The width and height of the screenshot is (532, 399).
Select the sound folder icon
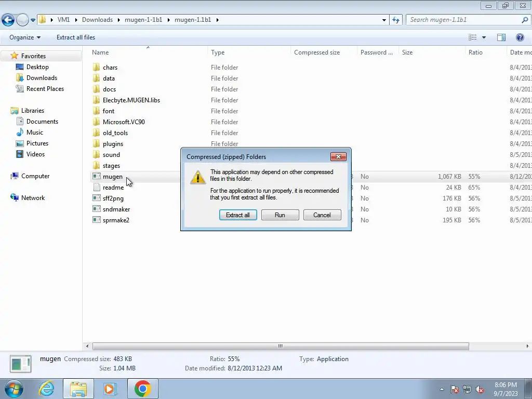click(96, 154)
